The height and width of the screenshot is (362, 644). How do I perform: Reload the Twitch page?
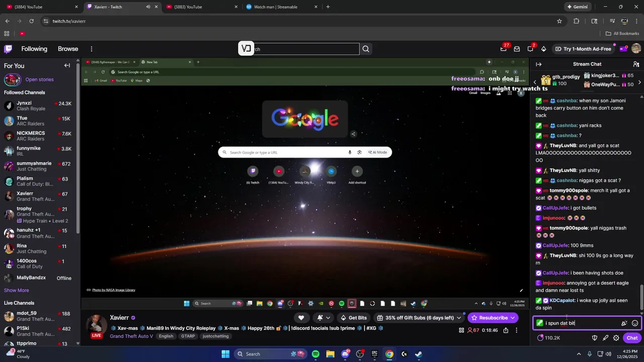(32, 21)
